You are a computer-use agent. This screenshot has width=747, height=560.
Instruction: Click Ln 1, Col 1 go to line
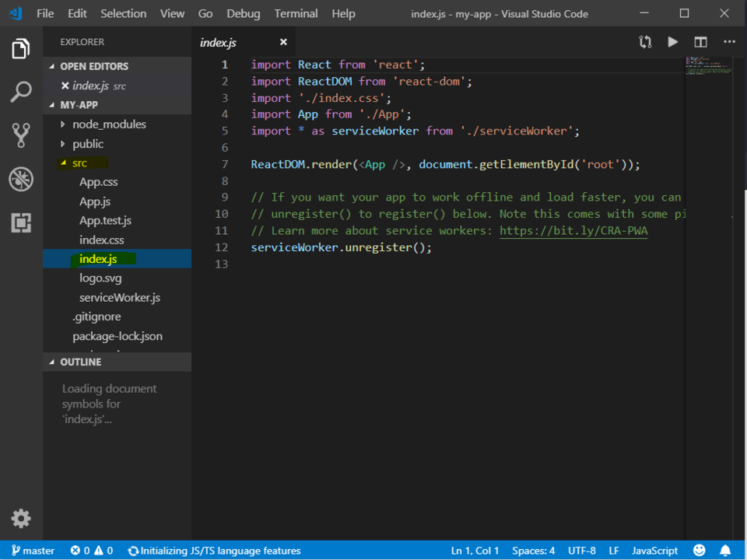(x=475, y=551)
